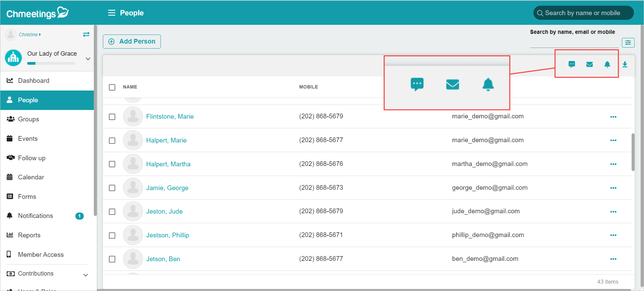
Task: Expand the Our Lady of Grace dropdown chevron
Action: [88, 59]
